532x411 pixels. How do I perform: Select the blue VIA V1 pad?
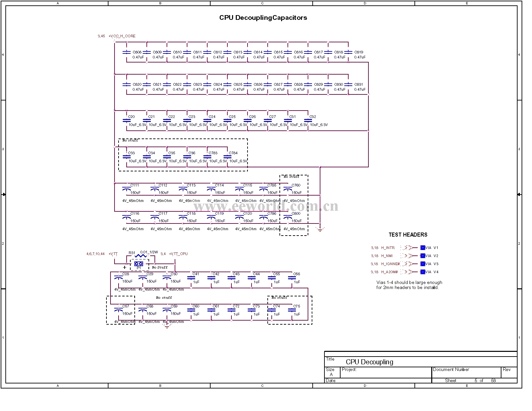[x=423, y=248]
